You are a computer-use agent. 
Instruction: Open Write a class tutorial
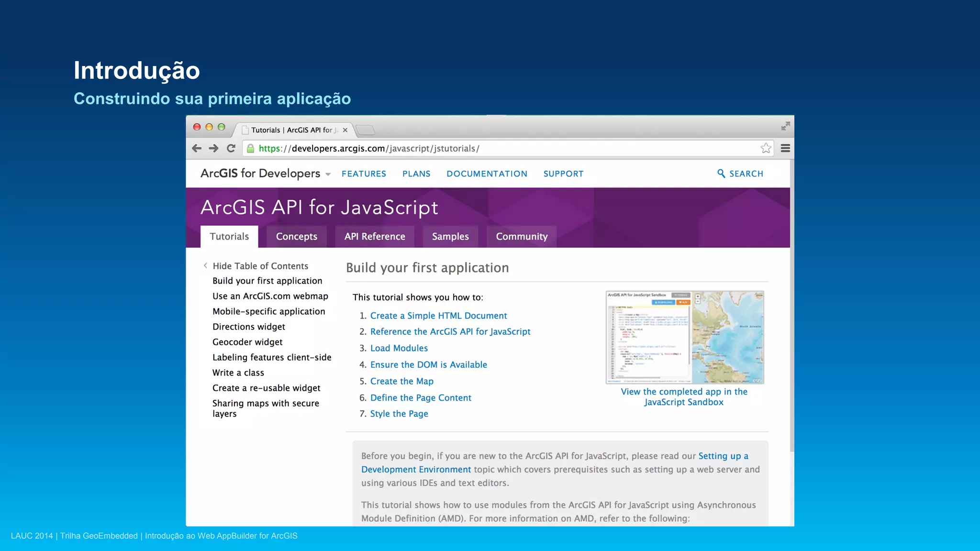pos(238,373)
